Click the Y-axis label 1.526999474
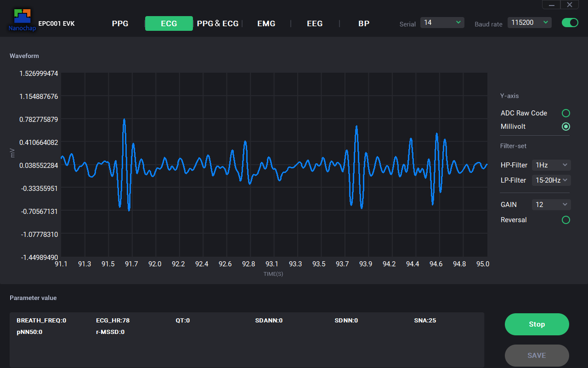Viewport: 588px width, 368px height. point(39,74)
